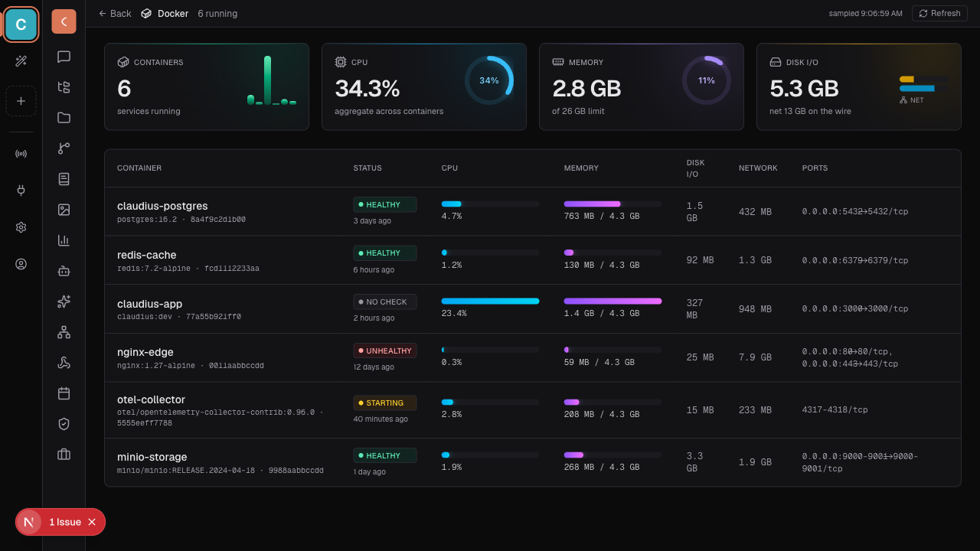The width and height of the screenshot is (980, 551).
Task: Click the Docker cube icon in header
Action: tap(146, 14)
